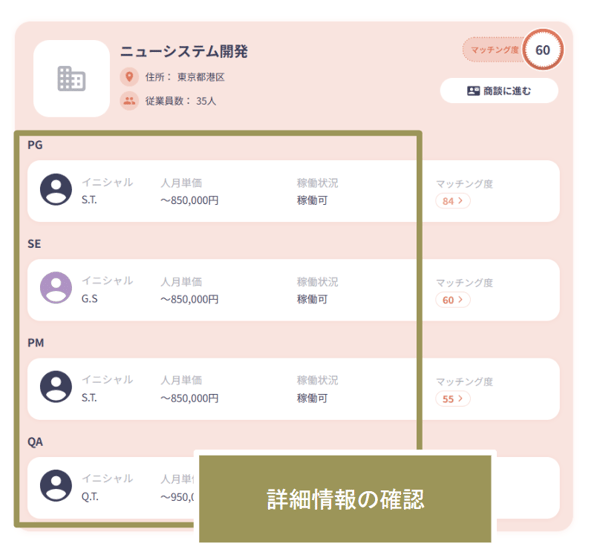
Task: Click the purple G.S avatar icon
Action: 56,288
